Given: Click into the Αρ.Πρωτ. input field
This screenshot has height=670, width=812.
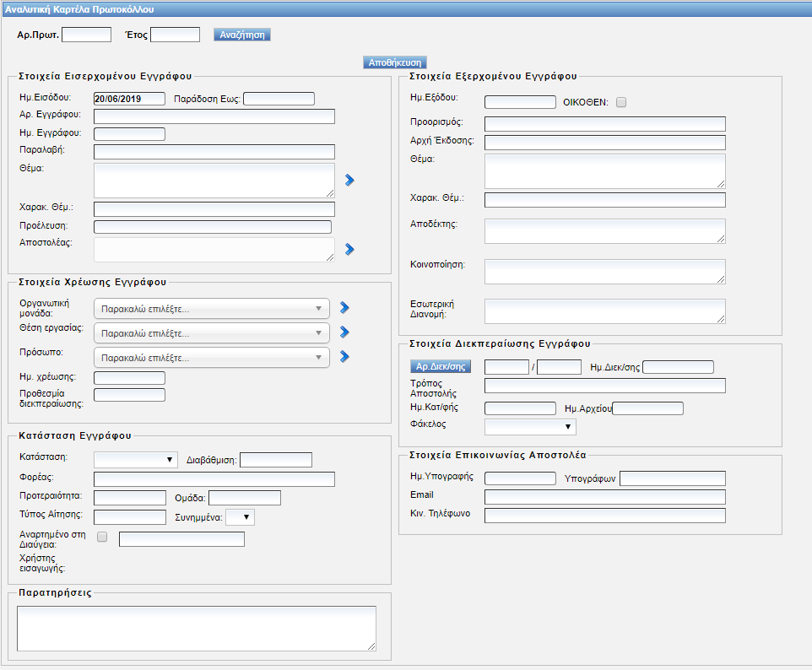Looking at the screenshot, I should pos(87,35).
